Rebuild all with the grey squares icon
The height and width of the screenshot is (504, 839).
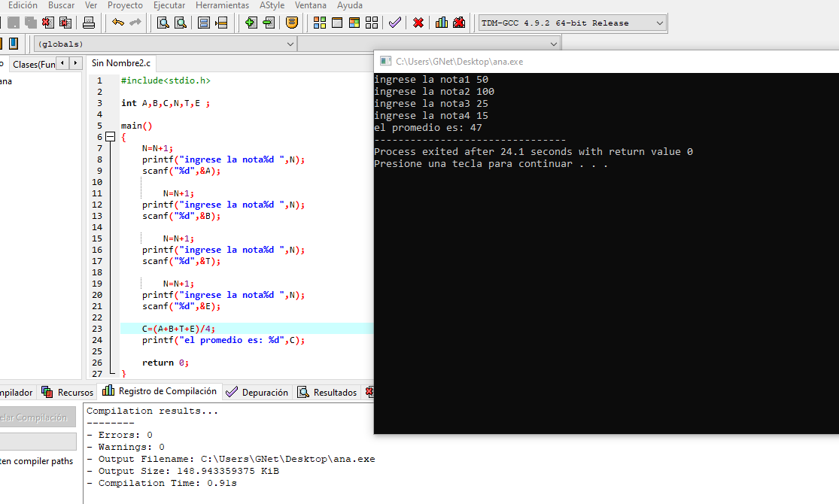click(x=372, y=23)
